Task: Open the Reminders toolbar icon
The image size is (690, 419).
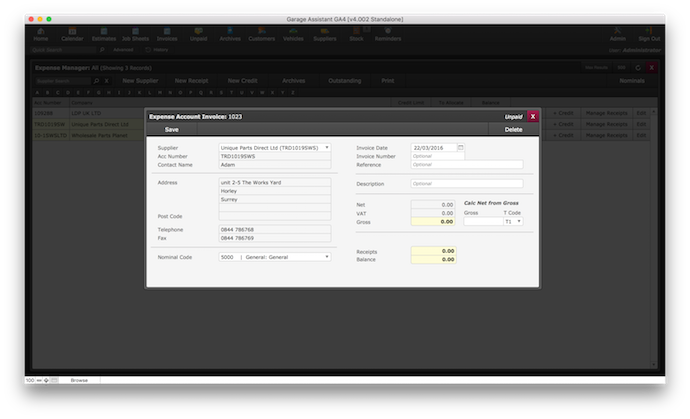Action: pos(388,34)
